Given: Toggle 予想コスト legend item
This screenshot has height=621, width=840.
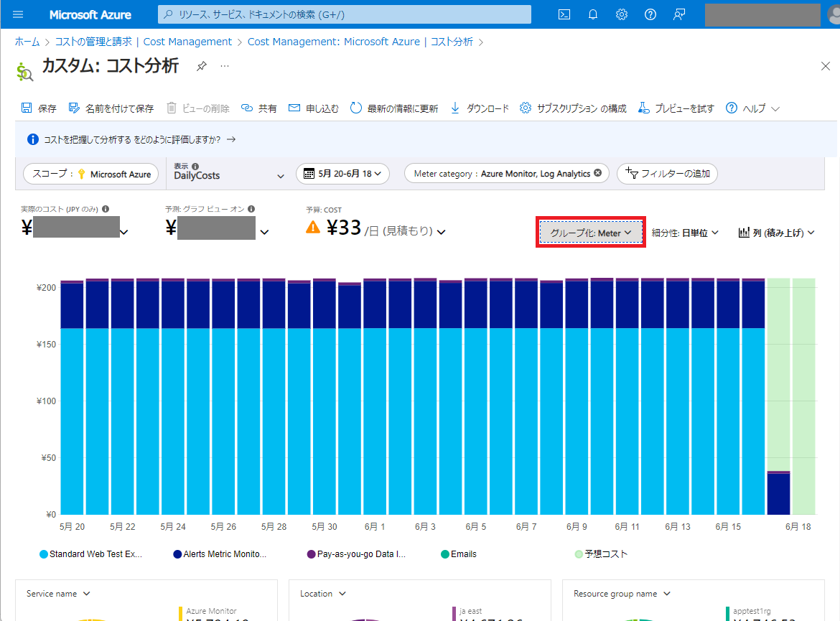Looking at the screenshot, I should tap(600, 554).
